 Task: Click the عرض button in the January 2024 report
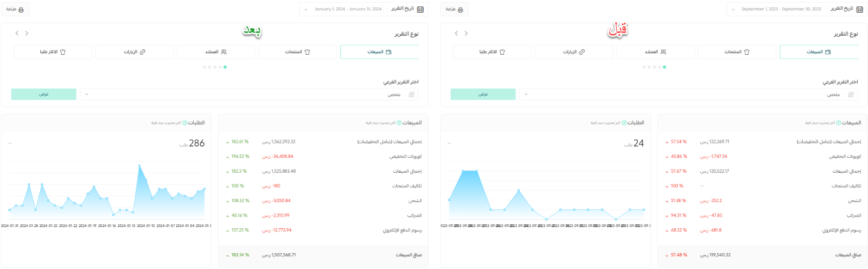[44, 94]
